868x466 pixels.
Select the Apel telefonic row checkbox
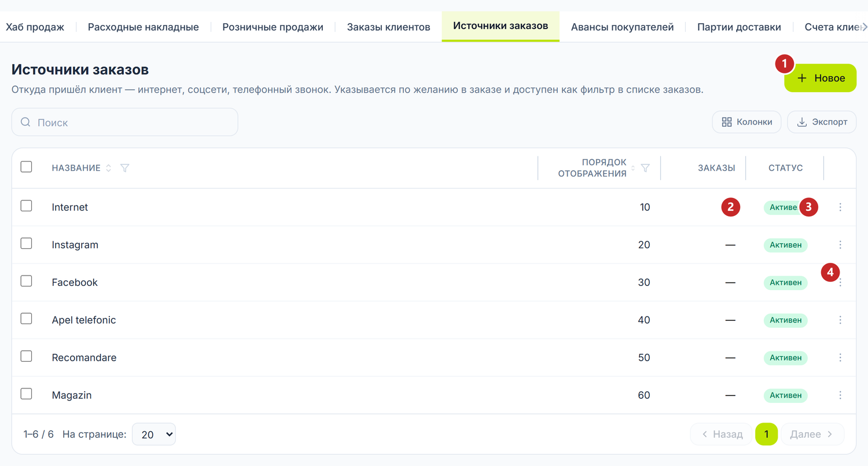coord(26,318)
